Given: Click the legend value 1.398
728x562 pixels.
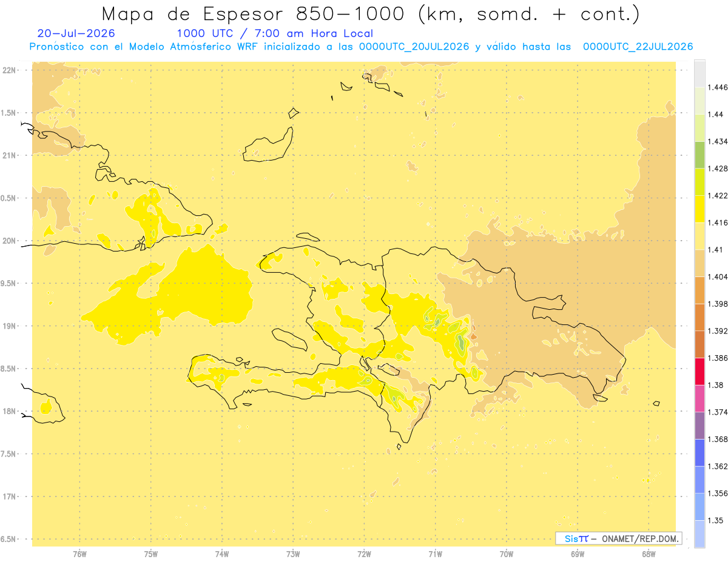Looking at the screenshot, I should click(718, 304).
